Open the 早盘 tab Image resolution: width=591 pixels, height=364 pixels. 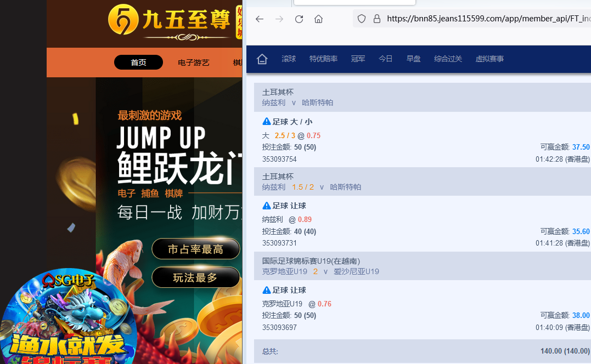coord(413,59)
